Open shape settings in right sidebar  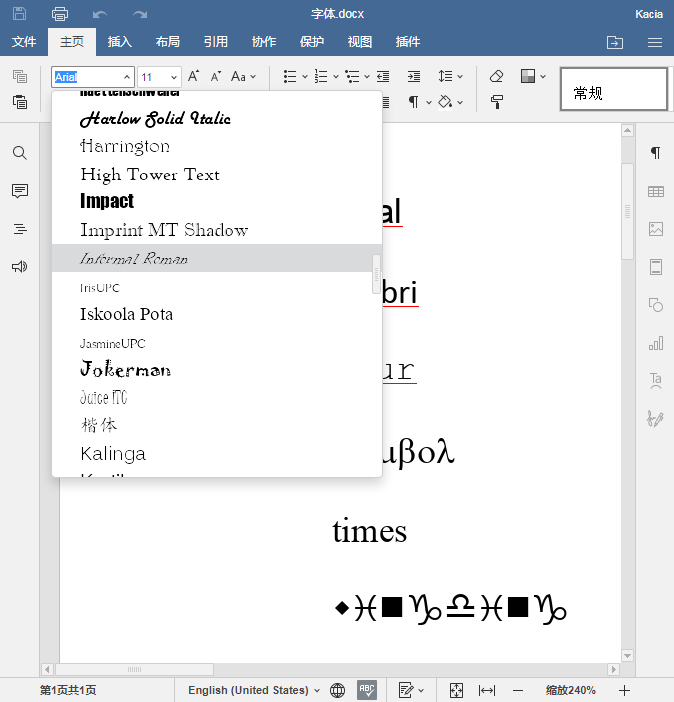point(656,305)
